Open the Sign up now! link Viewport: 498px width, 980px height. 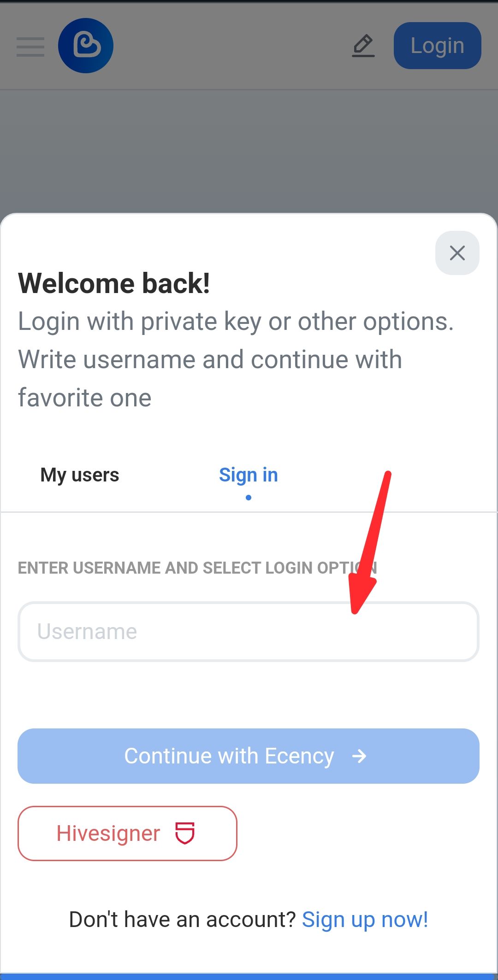[x=365, y=920]
